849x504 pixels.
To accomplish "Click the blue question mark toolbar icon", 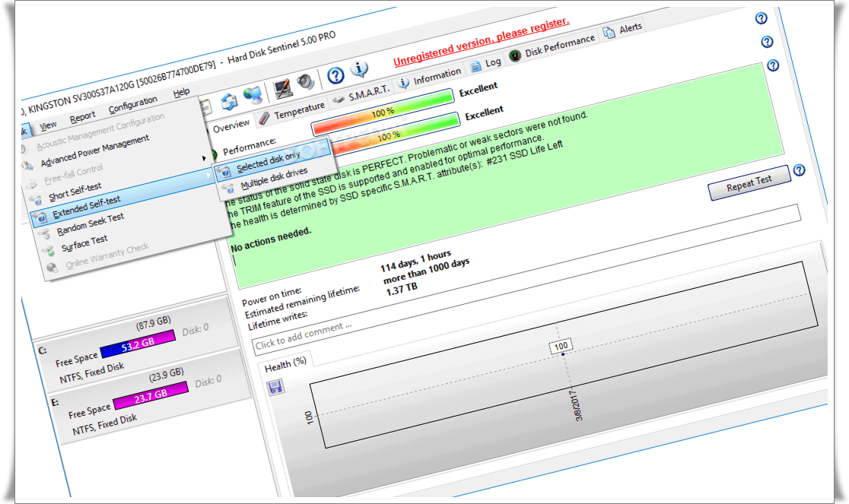I will pyautogui.click(x=335, y=75).
